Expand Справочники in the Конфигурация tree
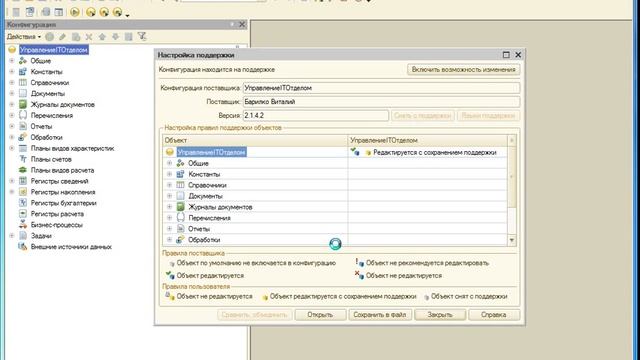640x360 pixels. pos(12,83)
